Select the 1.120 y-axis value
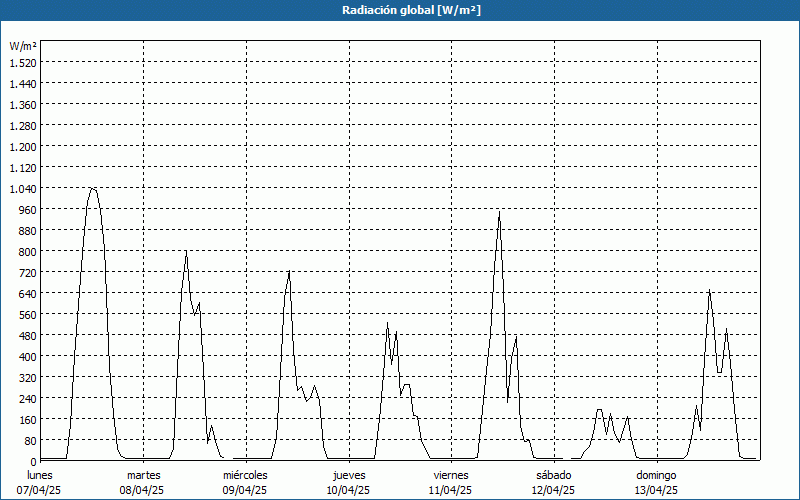This screenshot has width=800, height=500. 23,167
